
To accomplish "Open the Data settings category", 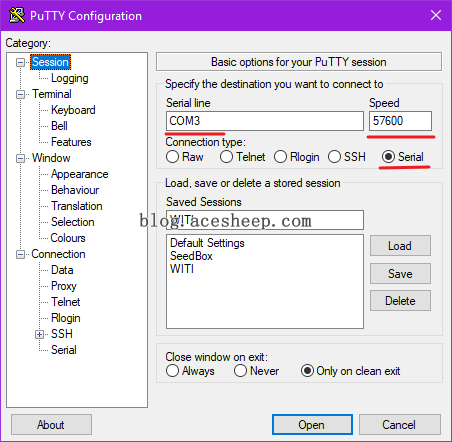I will pyautogui.click(x=62, y=270).
